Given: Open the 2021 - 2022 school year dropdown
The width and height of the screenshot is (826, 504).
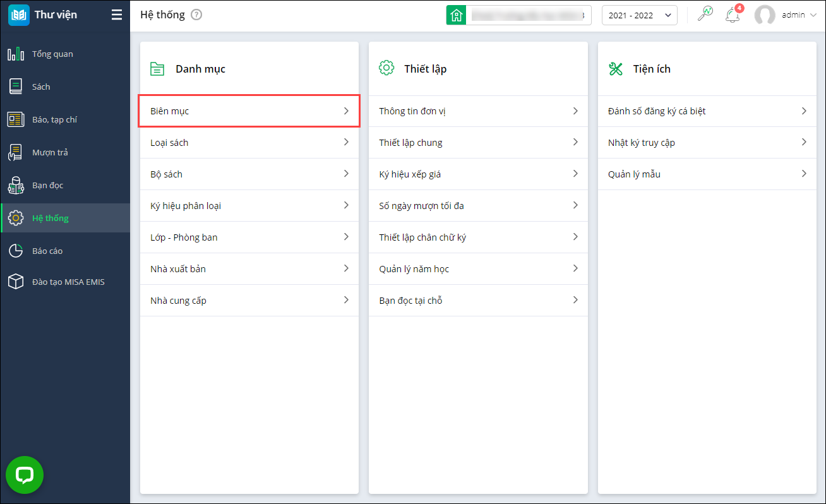Looking at the screenshot, I should pyautogui.click(x=639, y=15).
